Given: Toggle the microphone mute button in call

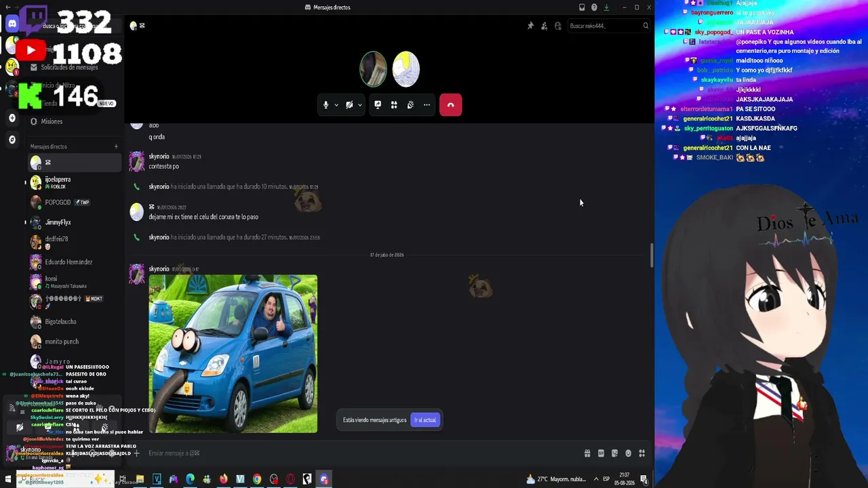Looking at the screenshot, I should click(x=325, y=105).
